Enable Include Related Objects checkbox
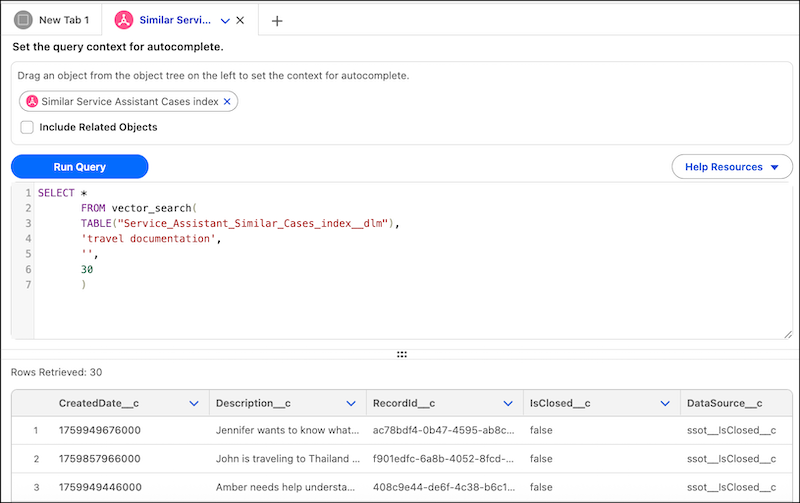 tap(27, 127)
